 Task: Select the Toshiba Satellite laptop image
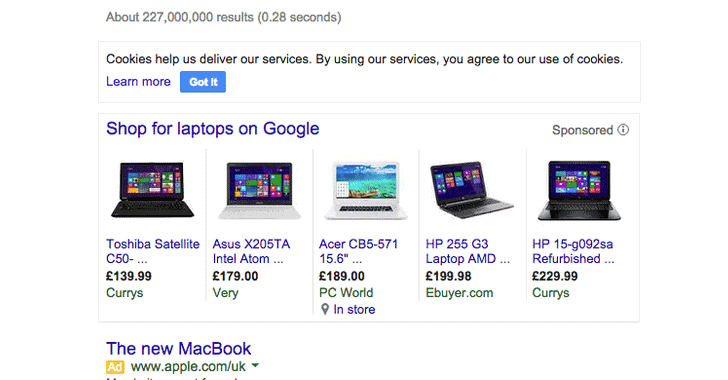pyautogui.click(x=153, y=190)
